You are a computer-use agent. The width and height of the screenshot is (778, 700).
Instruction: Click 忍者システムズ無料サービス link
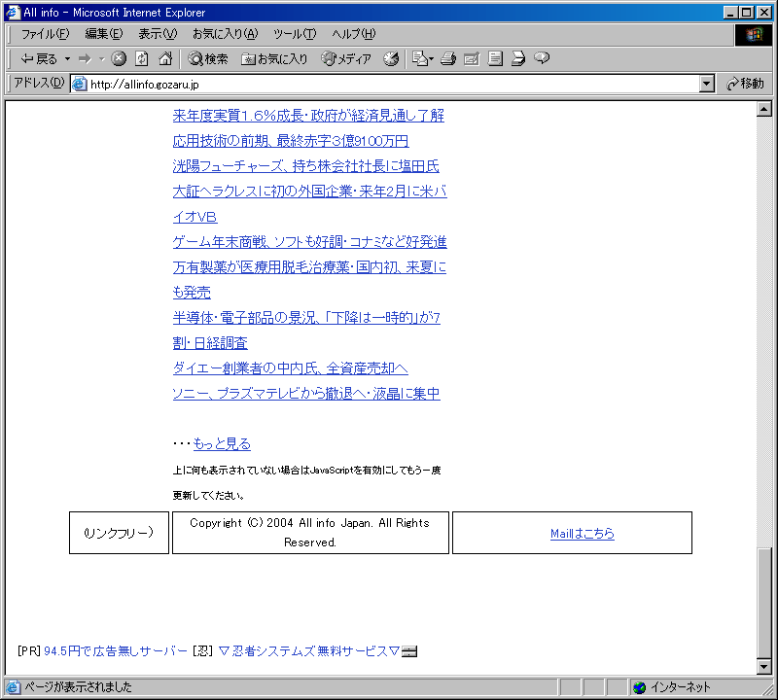(x=308, y=650)
